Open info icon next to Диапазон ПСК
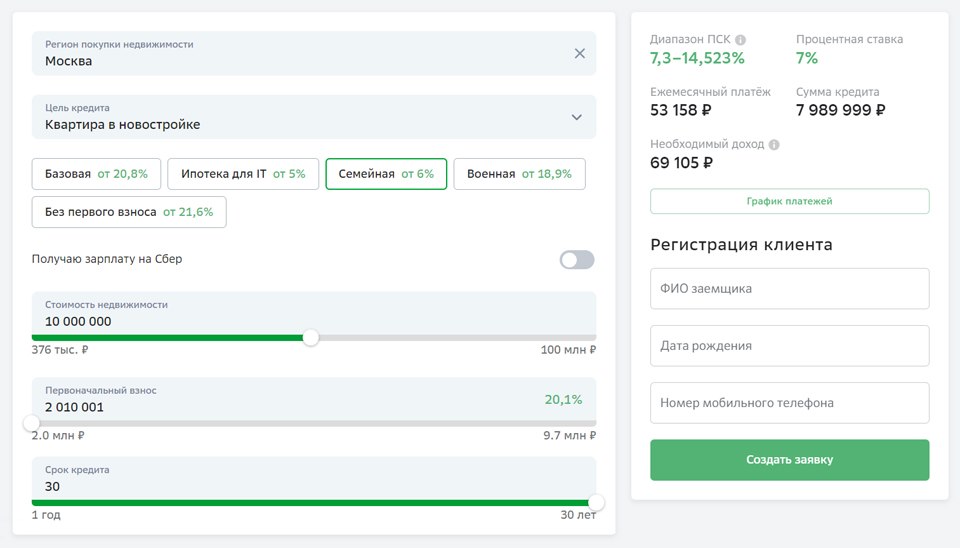Viewport: 960px width, 548px height. 741,40
